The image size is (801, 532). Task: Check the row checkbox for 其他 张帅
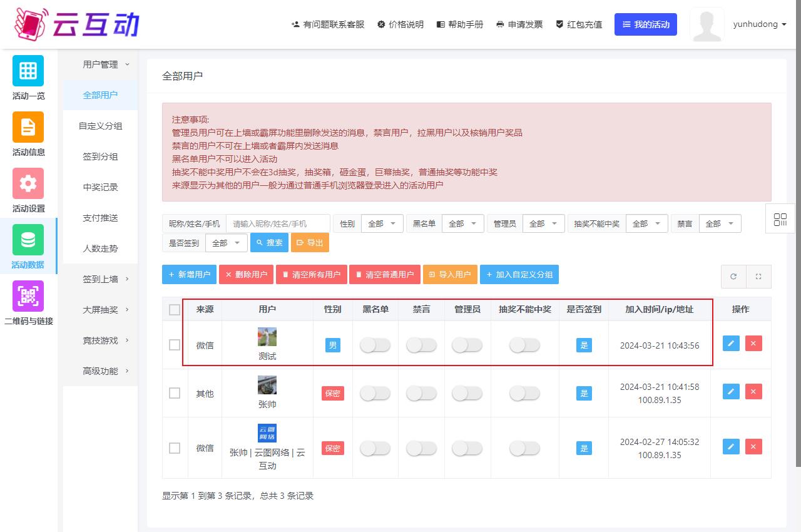click(175, 393)
